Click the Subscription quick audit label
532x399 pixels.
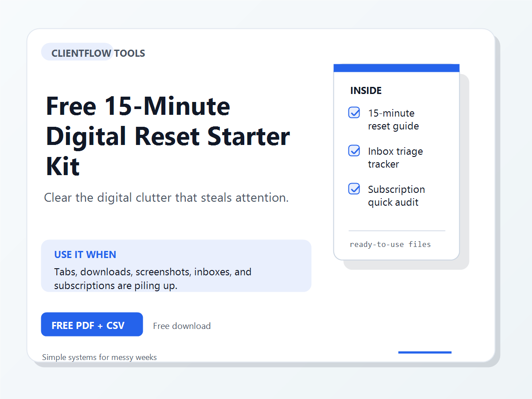[x=396, y=196]
